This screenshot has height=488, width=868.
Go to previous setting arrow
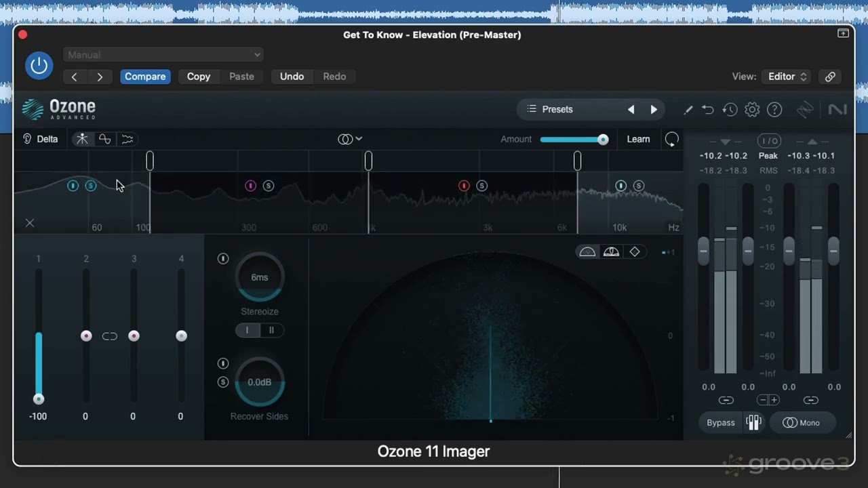point(75,77)
